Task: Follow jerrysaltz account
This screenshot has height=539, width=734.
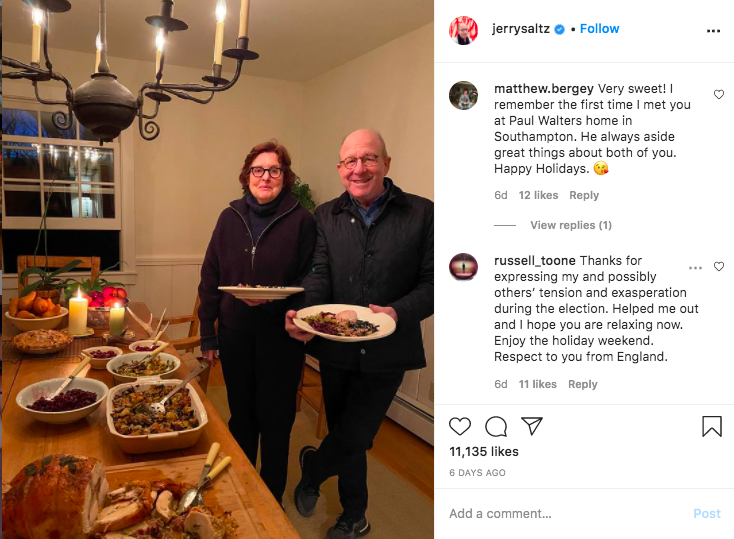Action: click(599, 29)
